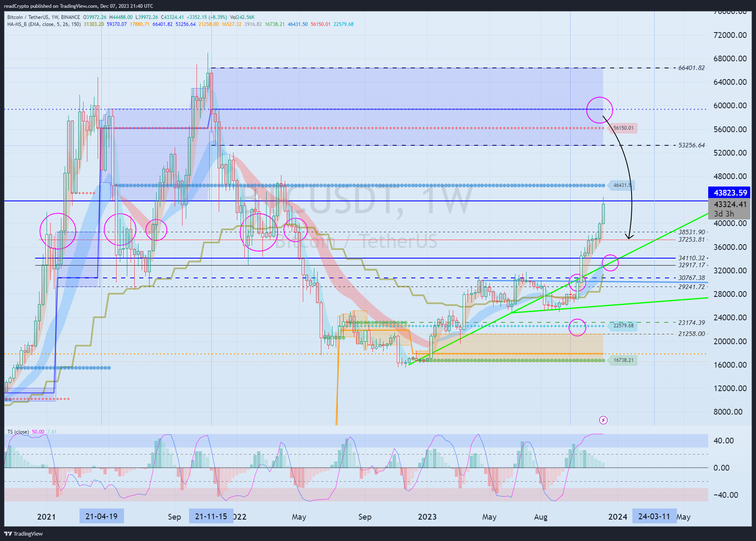Click the 56150.01 red line tag

623,128
